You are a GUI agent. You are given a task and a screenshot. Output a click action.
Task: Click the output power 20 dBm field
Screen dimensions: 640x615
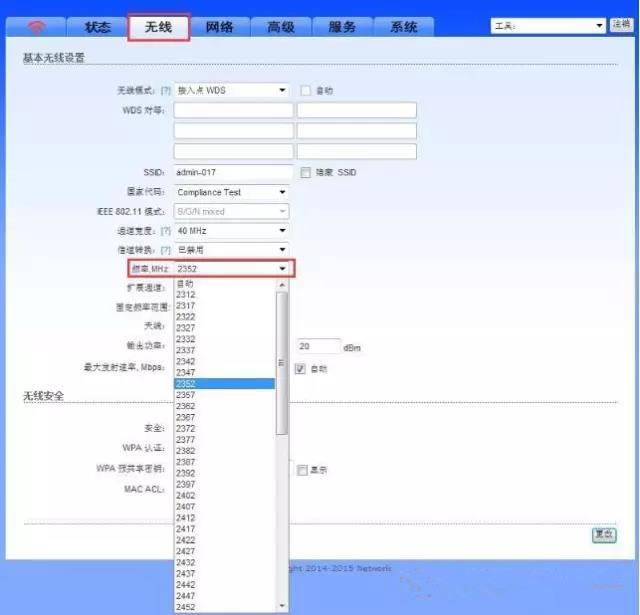318,346
